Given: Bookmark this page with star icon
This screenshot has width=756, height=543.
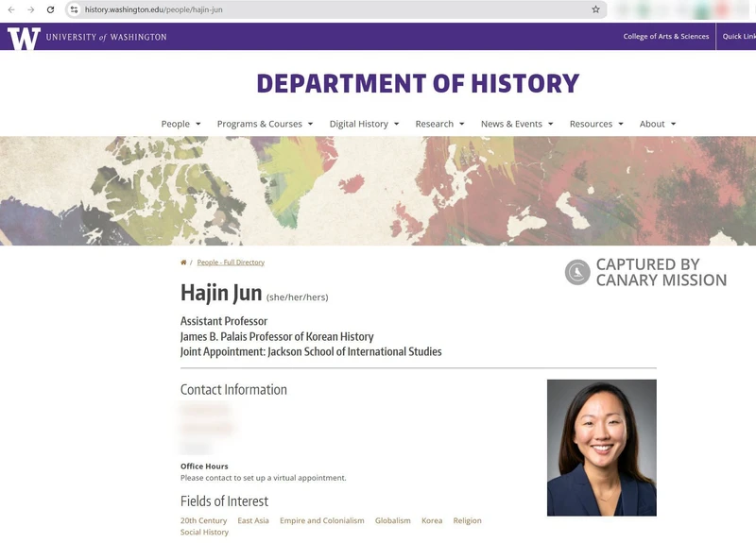Looking at the screenshot, I should (x=595, y=9).
